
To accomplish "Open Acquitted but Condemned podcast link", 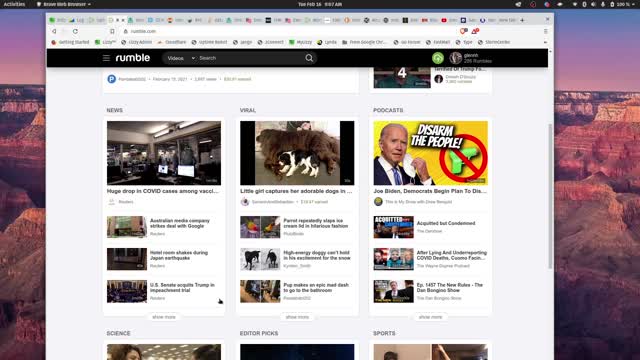I will tap(446, 223).
